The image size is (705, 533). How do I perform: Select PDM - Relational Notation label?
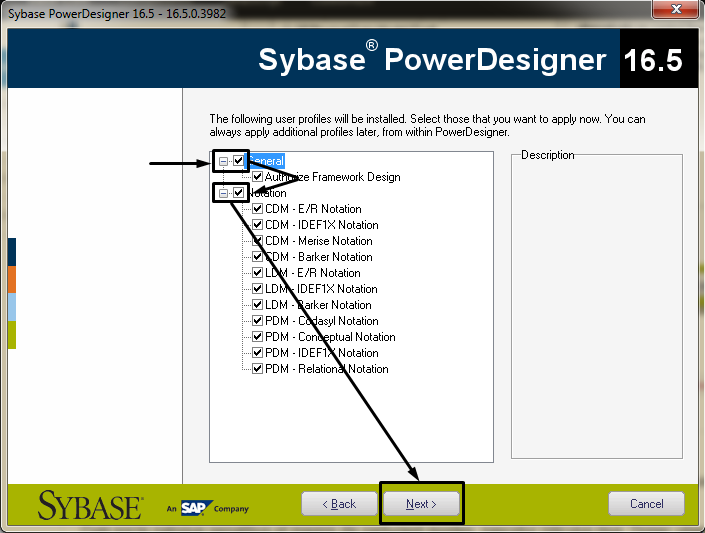[326, 369]
